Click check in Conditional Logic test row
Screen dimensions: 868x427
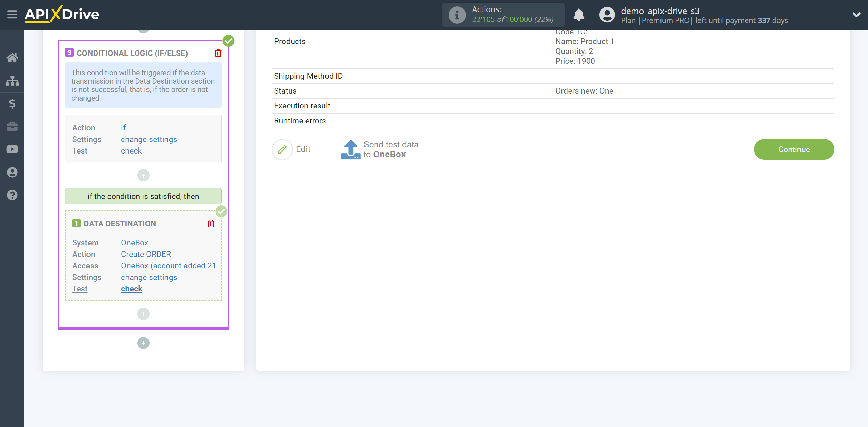point(131,151)
